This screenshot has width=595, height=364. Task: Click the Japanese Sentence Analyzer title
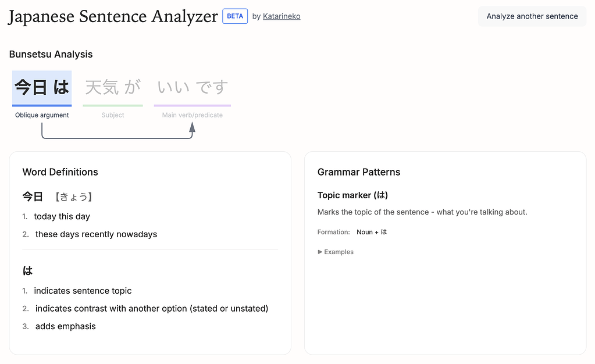pyautogui.click(x=112, y=16)
